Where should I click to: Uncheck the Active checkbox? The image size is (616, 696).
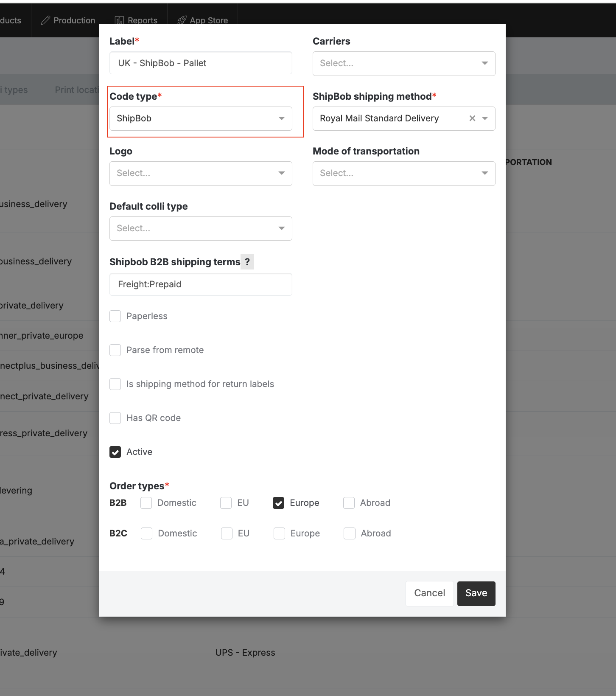coord(115,452)
